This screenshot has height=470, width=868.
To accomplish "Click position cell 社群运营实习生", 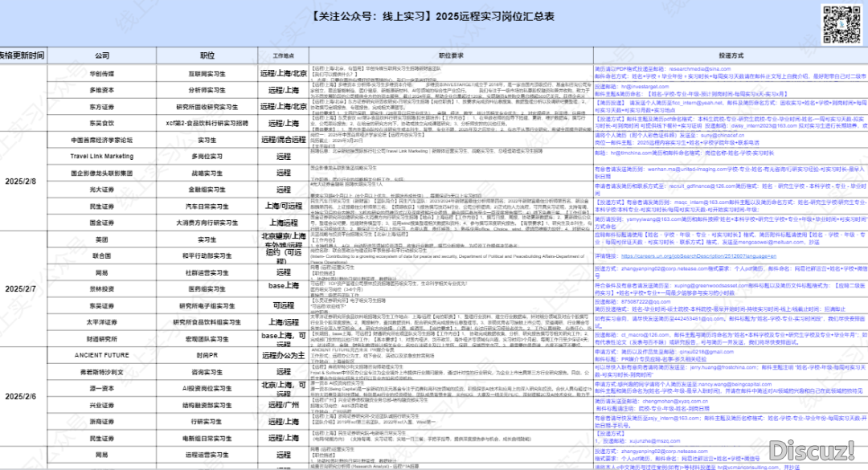I will click(207, 272).
